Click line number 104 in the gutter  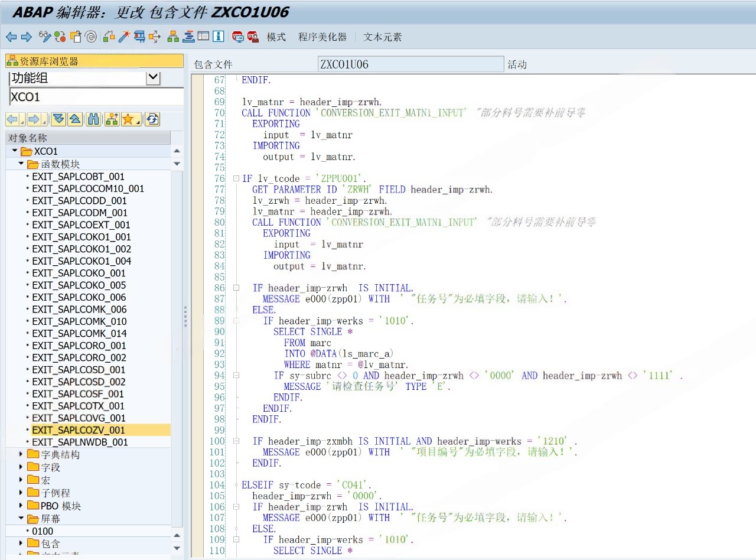217,485
